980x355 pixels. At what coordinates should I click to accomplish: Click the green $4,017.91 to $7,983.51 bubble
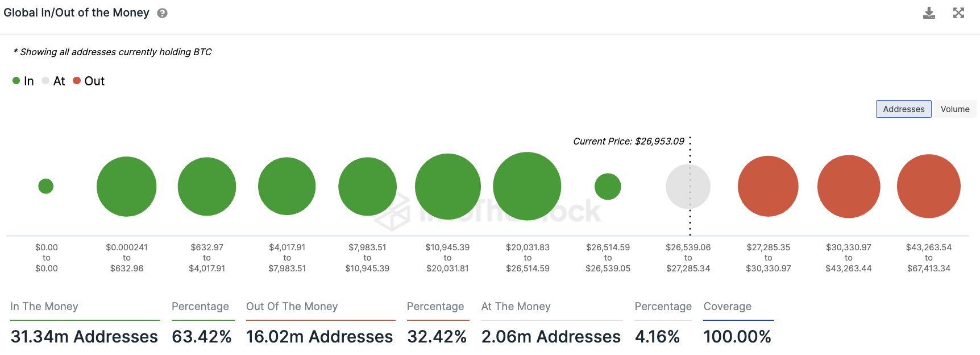point(286,187)
